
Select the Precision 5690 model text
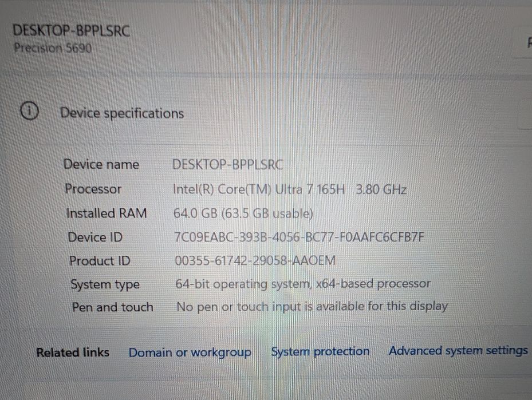click(53, 48)
